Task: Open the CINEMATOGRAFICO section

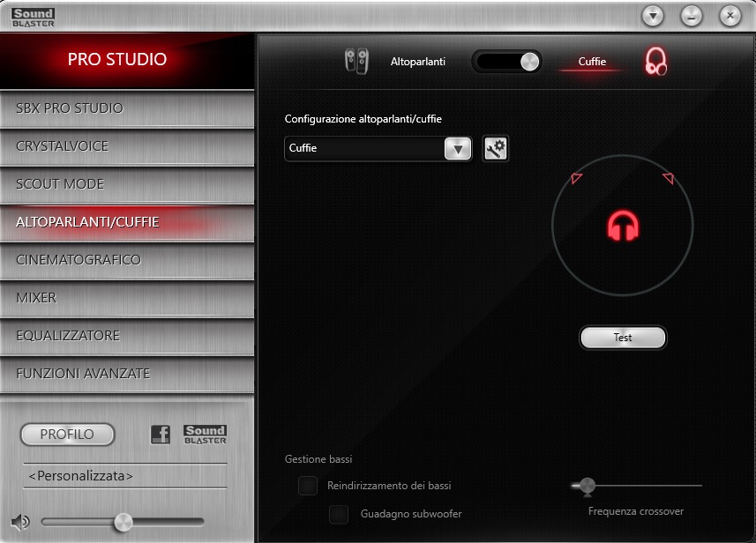Action: point(127,260)
